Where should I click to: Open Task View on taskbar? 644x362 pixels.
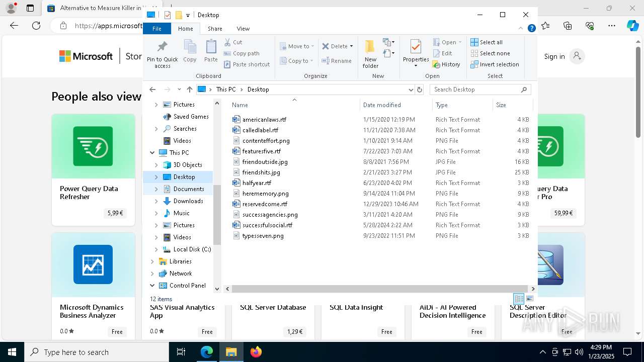pyautogui.click(x=182, y=352)
